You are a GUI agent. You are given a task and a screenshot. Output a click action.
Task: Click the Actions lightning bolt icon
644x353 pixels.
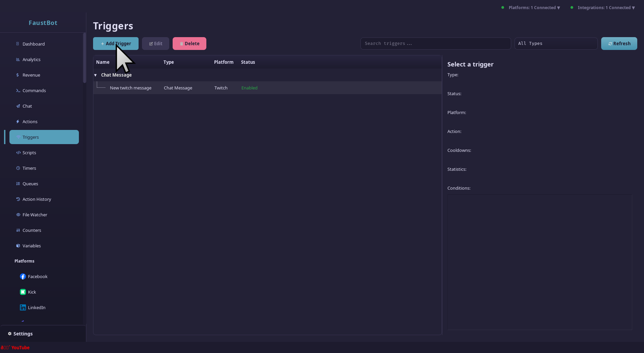pos(18,121)
